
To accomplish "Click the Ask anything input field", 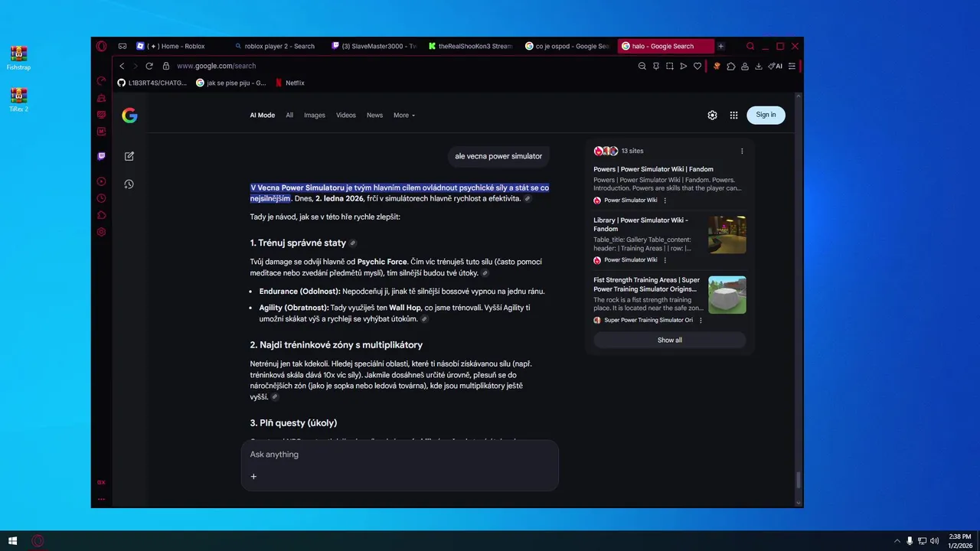I will tap(400, 455).
